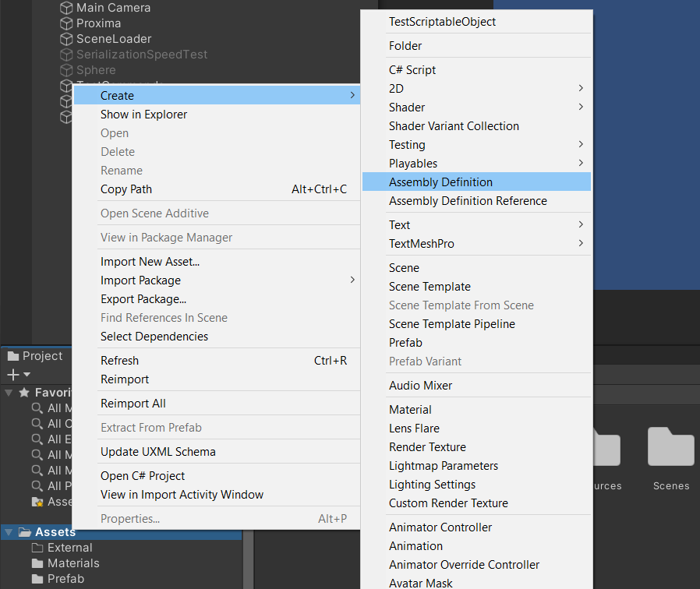Click the Materials folder icon
700x589 pixels.
click(x=37, y=563)
